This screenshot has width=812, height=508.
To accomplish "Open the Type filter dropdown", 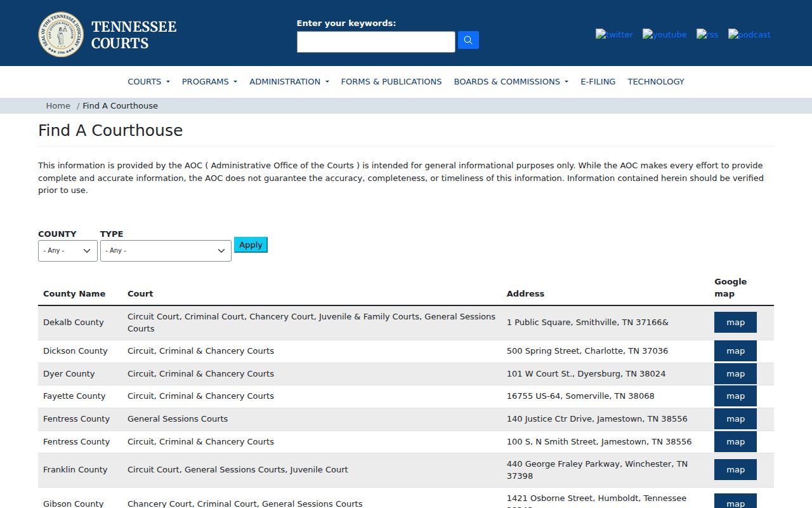I will click(x=166, y=251).
